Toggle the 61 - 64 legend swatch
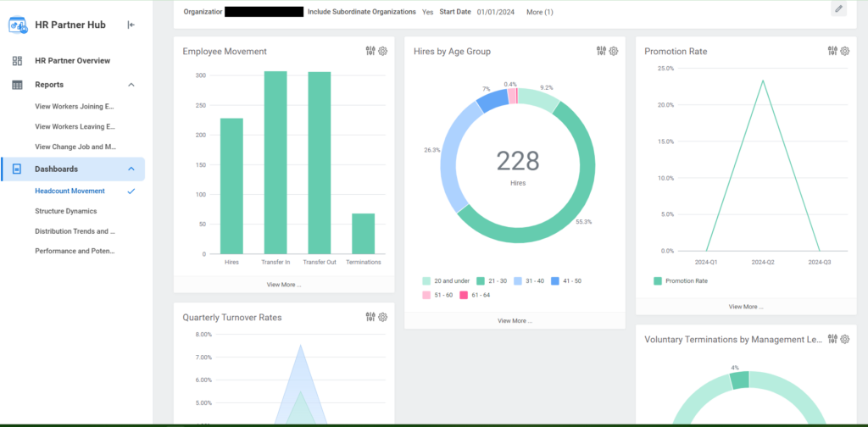 coord(464,295)
